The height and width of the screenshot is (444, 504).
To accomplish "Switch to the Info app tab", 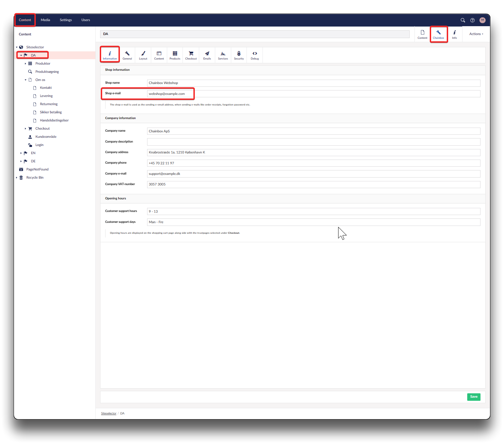I will click(454, 34).
